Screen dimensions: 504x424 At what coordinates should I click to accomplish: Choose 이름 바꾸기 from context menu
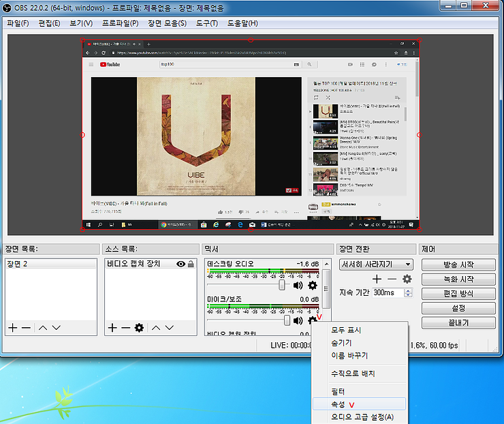tap(360, 355)
